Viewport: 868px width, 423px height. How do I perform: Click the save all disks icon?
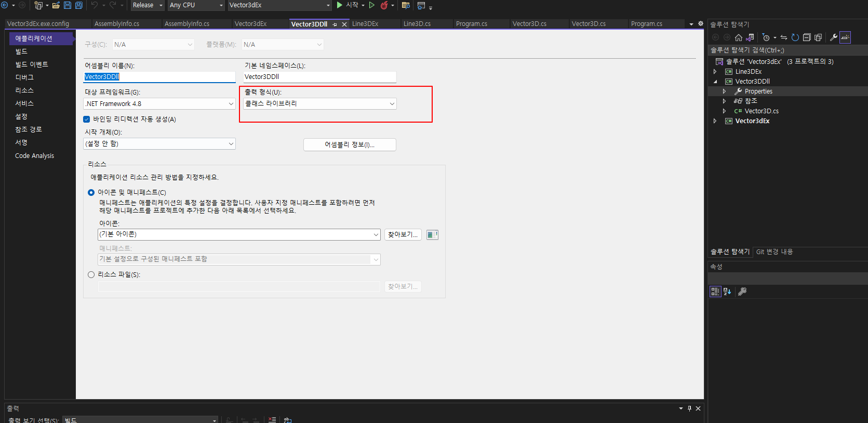[x=79, y=5]
